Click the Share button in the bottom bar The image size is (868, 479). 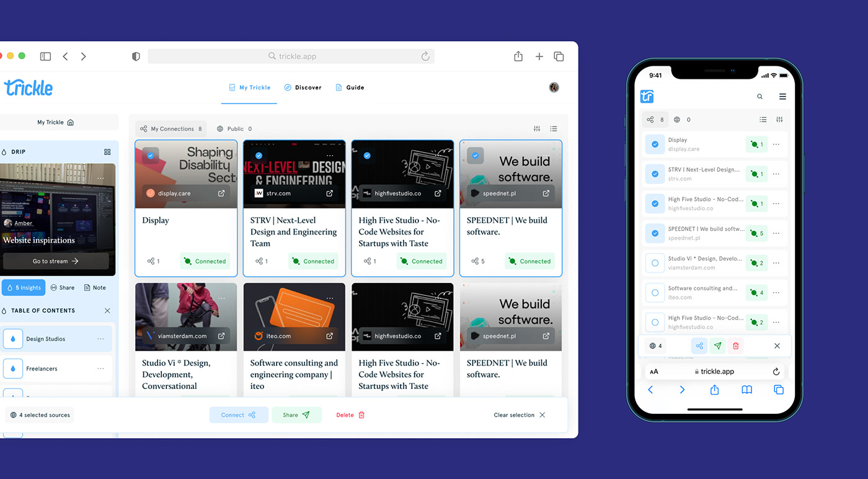(x=296, y=415)
